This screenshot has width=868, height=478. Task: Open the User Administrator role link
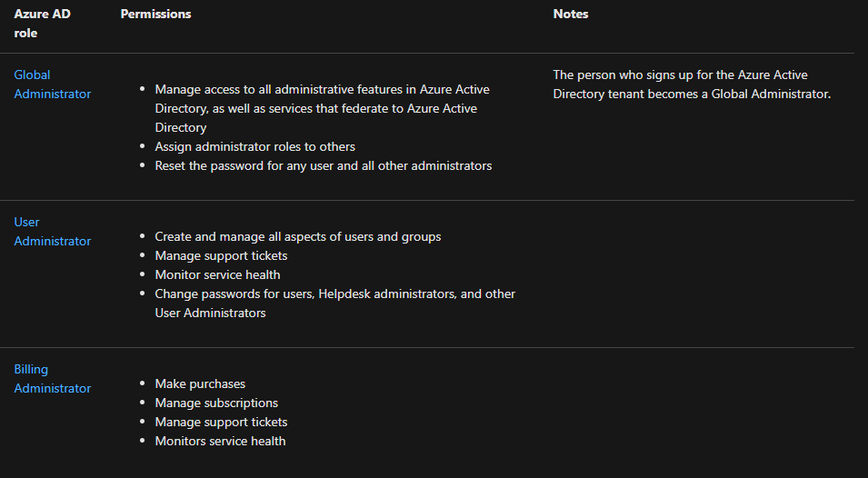click(x=52, y=232)
